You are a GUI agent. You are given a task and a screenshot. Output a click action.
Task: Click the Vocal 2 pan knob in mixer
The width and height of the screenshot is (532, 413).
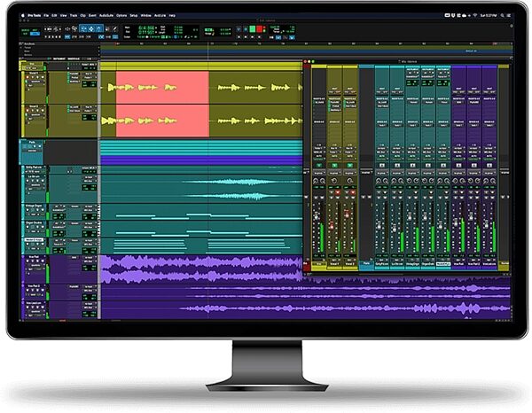(349, 181)
